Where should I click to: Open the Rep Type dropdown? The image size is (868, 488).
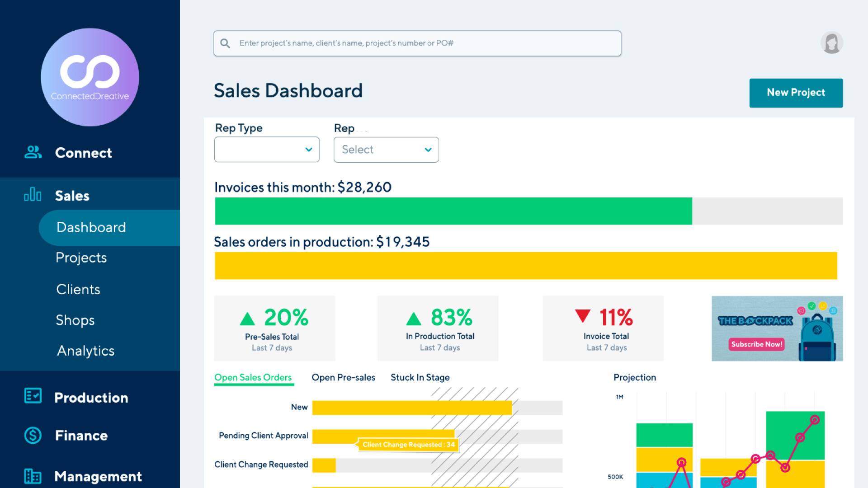pos(266,150)
